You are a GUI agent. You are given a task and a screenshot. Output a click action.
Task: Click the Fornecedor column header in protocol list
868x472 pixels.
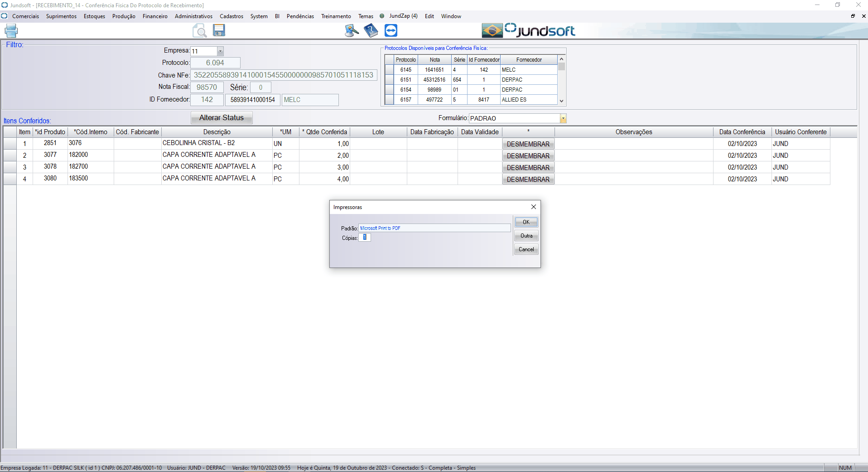pos(529,60)
